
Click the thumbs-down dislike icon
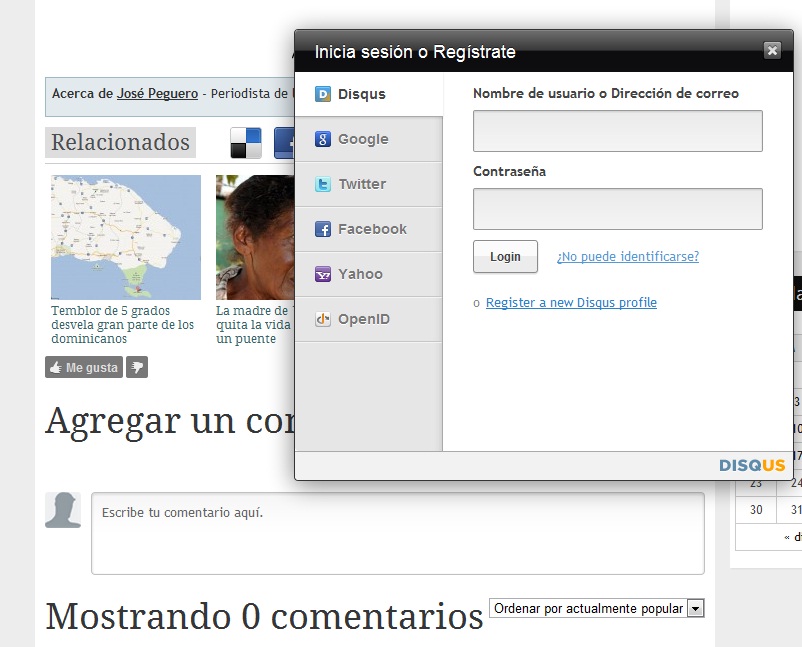click(137, 368)
